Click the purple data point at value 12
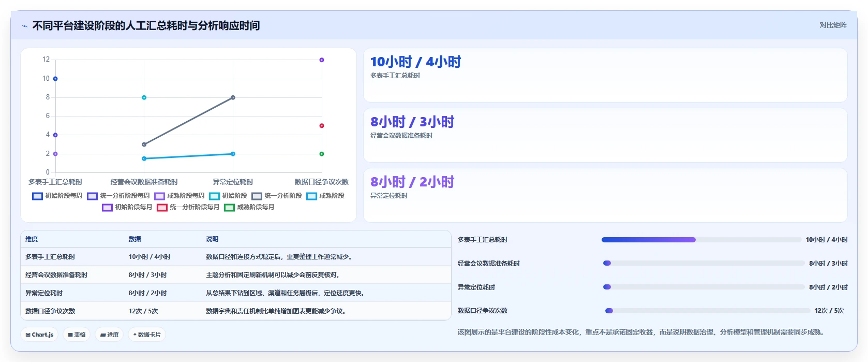Image resolution: width=868 pixels, height=362 pixels. tap(322, 60)
